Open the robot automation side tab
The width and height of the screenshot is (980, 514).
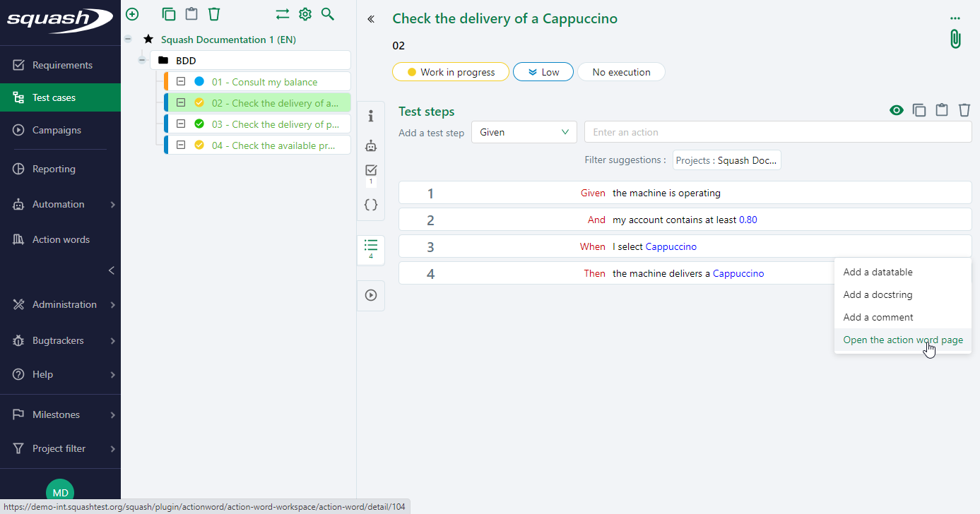[x=371, y=145]
